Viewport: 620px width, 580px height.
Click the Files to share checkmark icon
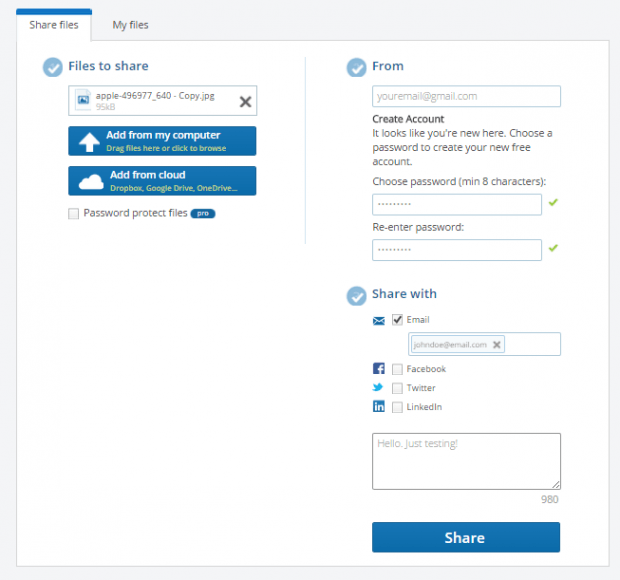53,67
